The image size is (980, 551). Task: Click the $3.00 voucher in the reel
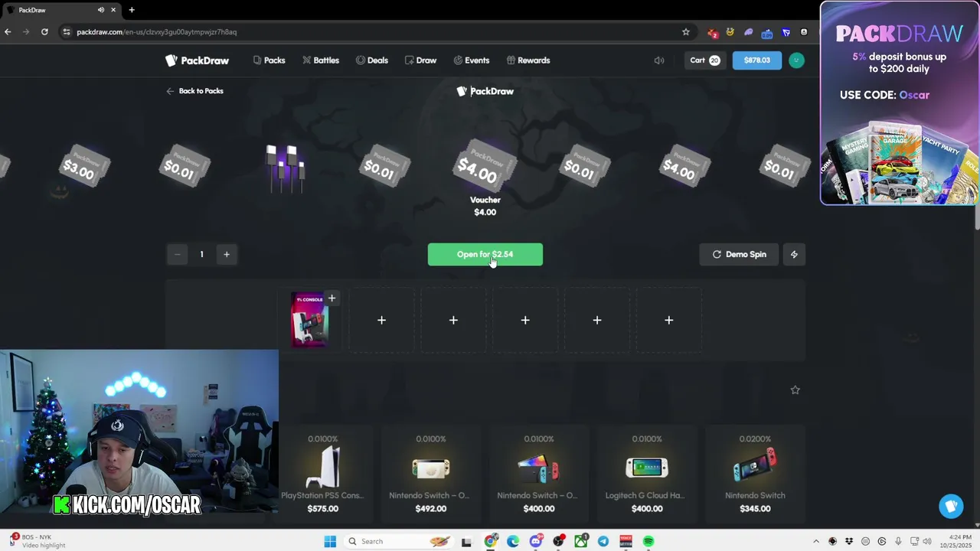84,166
